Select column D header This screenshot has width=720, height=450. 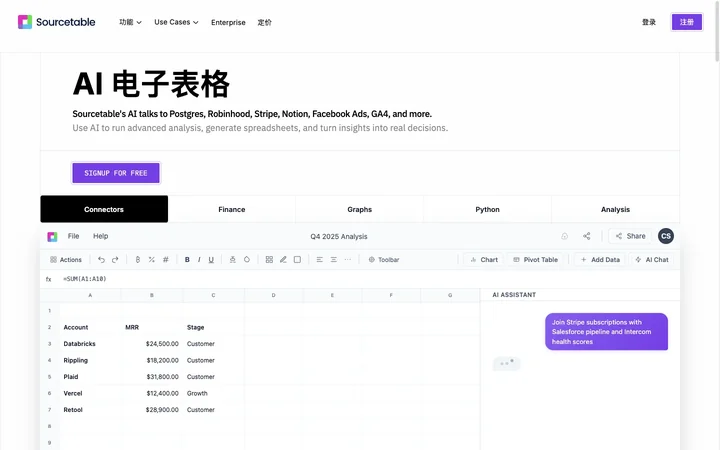click(x=274, y=295)
